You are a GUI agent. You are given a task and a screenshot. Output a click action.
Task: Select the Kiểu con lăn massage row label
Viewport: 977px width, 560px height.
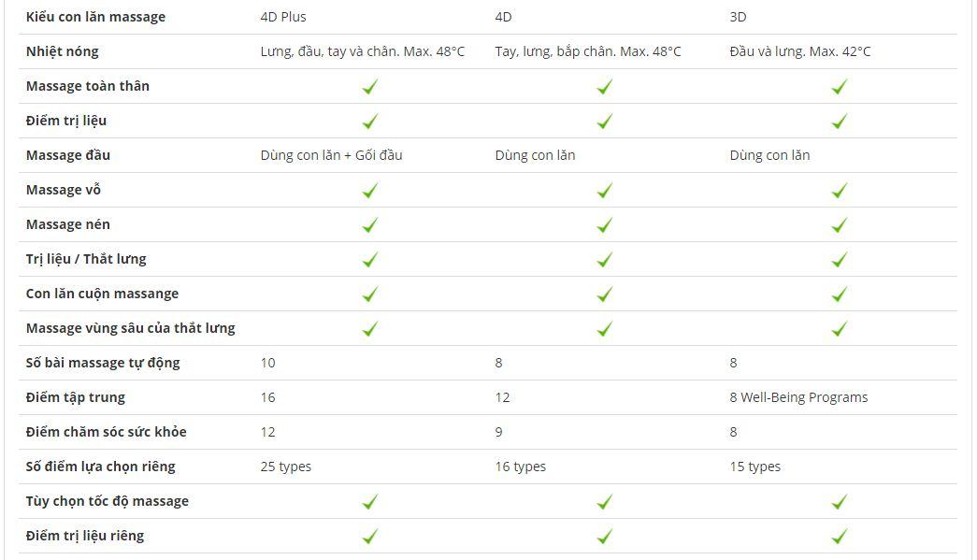[95, 17]
